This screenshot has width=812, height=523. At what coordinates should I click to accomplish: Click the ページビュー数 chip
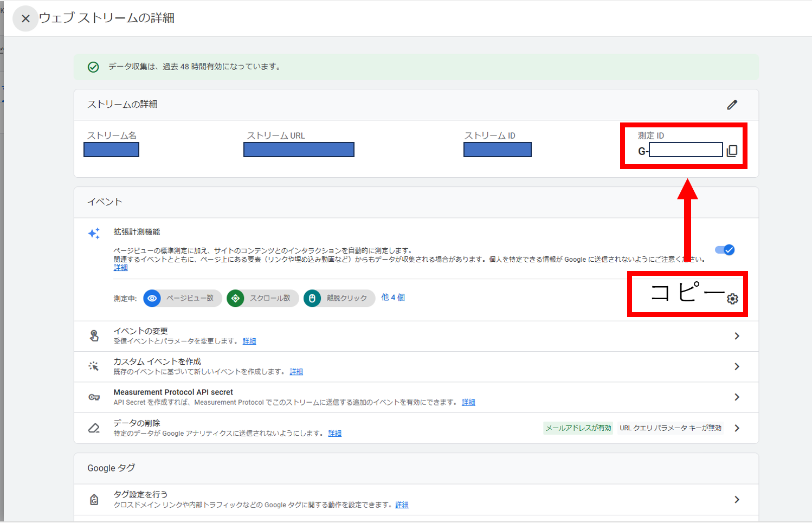coord(183,298)
